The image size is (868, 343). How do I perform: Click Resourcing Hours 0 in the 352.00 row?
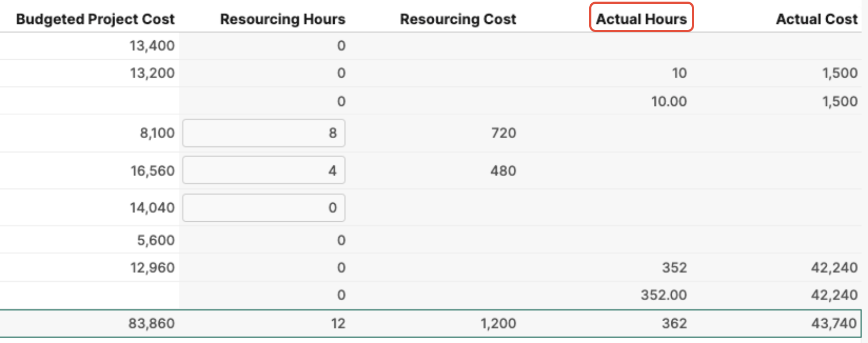click(341, 295)
